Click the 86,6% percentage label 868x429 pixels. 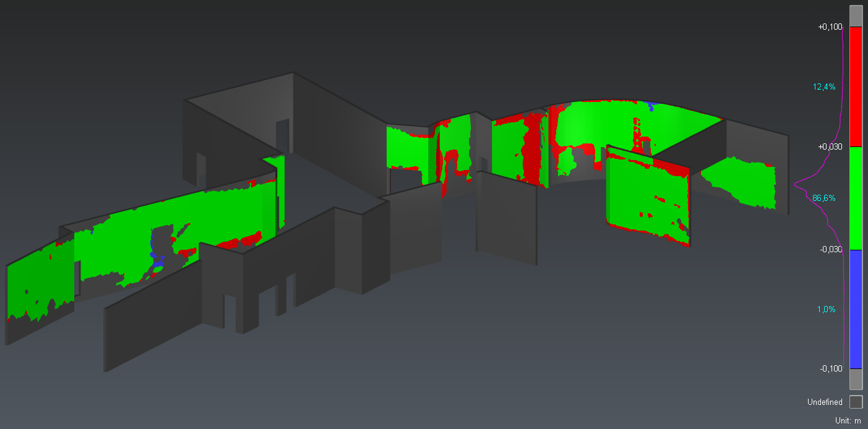(823, 198)
